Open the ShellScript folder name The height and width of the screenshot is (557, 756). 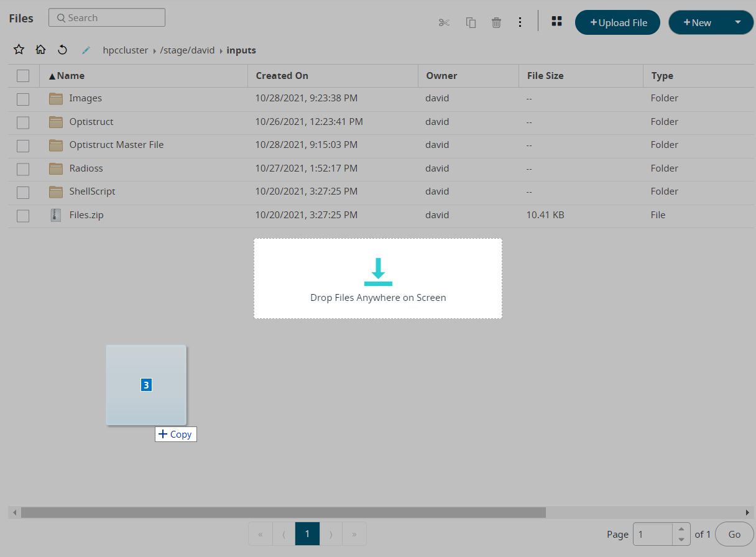pyautogui.click(x=92, y=191)
